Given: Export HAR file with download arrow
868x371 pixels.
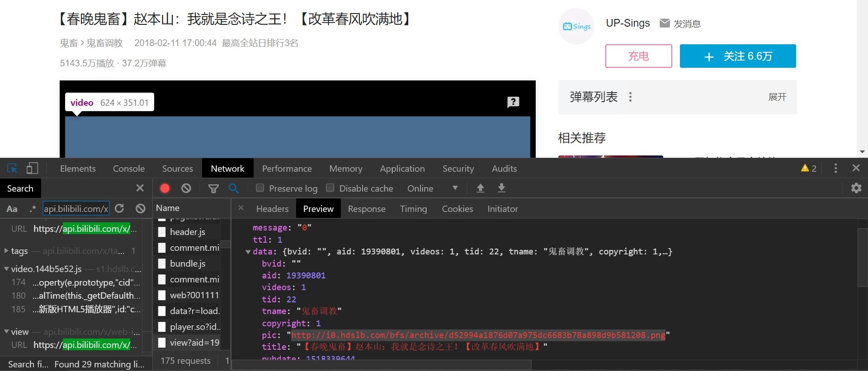Looking at the screenshot, I should [501, 188].
